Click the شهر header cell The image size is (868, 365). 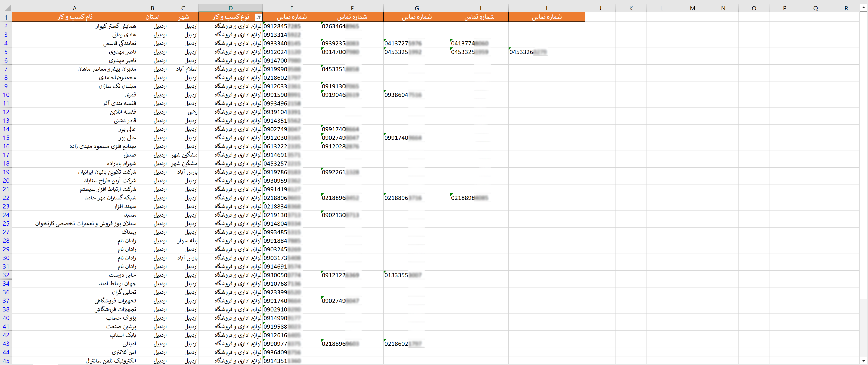tap(183, 17)
